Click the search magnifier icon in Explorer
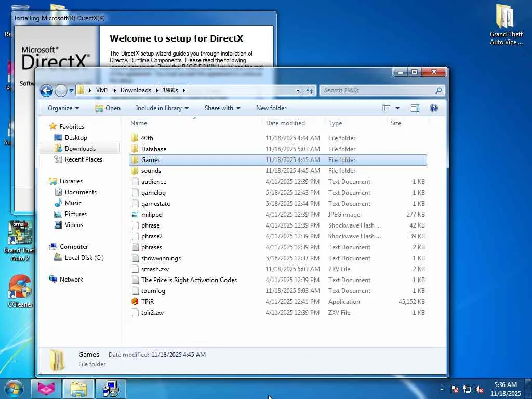 click(438, 90)
